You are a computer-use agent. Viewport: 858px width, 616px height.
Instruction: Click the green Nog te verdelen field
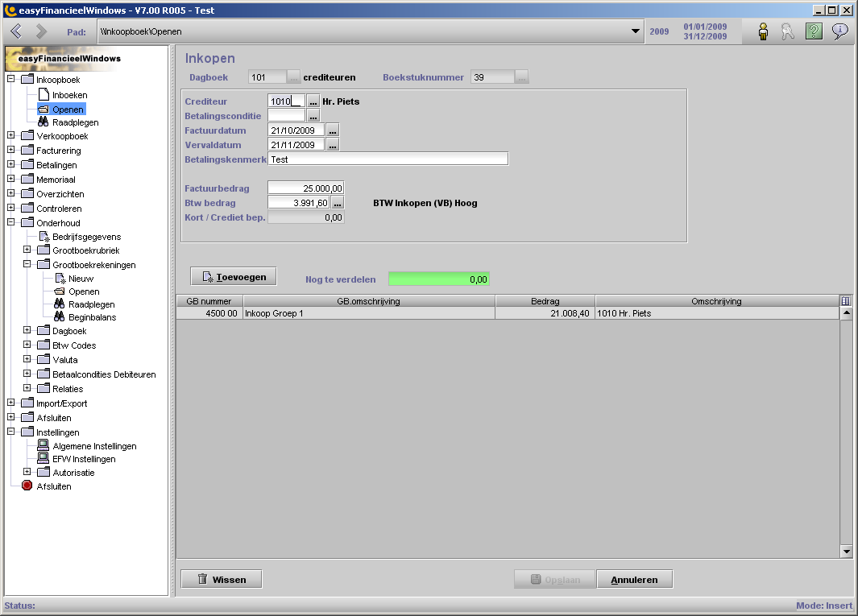[439, 279]
